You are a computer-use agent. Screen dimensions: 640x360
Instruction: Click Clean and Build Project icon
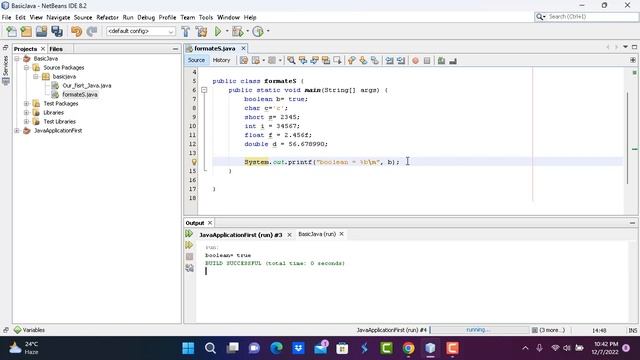(201, 31)
